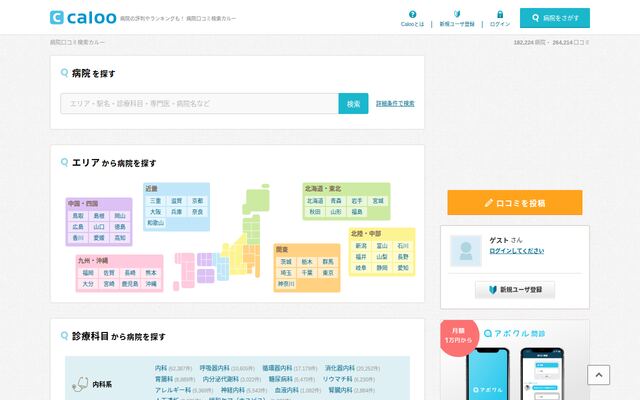This screenshot has width=640, height=400.
Task: Select 広島 prefecture
Action: click(x=78, y=227)
